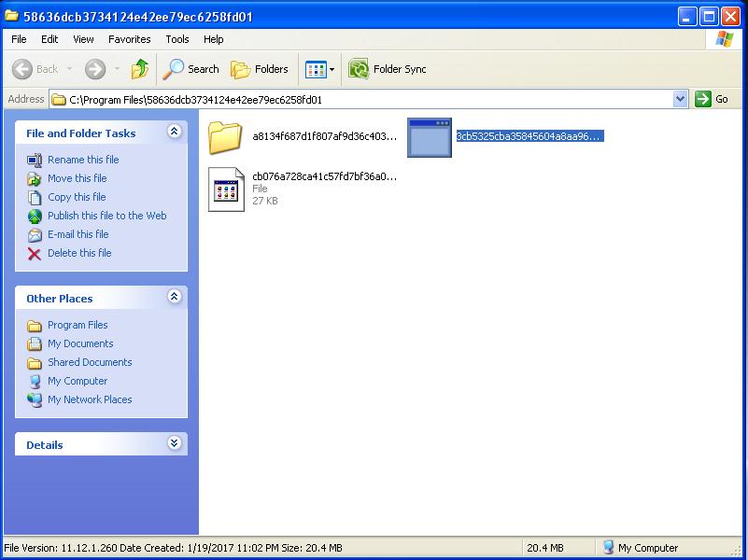Go to Program Files in Other Places

[78, 325]
